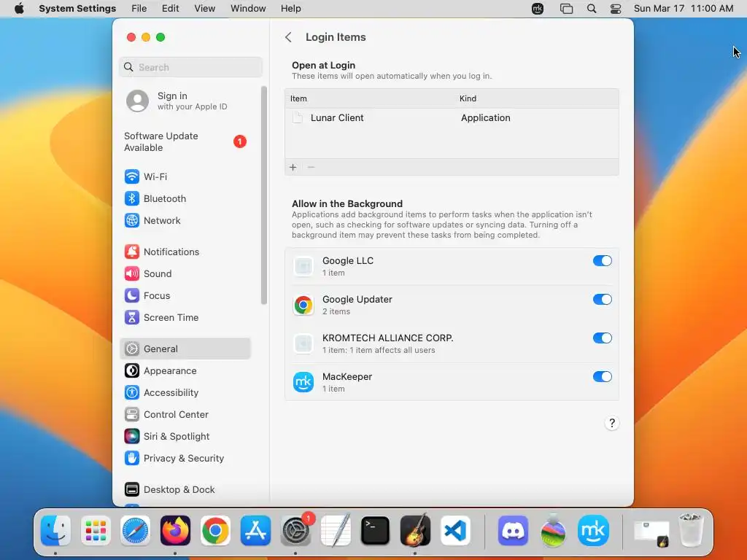747x560 pixels.
Task: Turn off Google Updater background toggle
Action: 602,300
